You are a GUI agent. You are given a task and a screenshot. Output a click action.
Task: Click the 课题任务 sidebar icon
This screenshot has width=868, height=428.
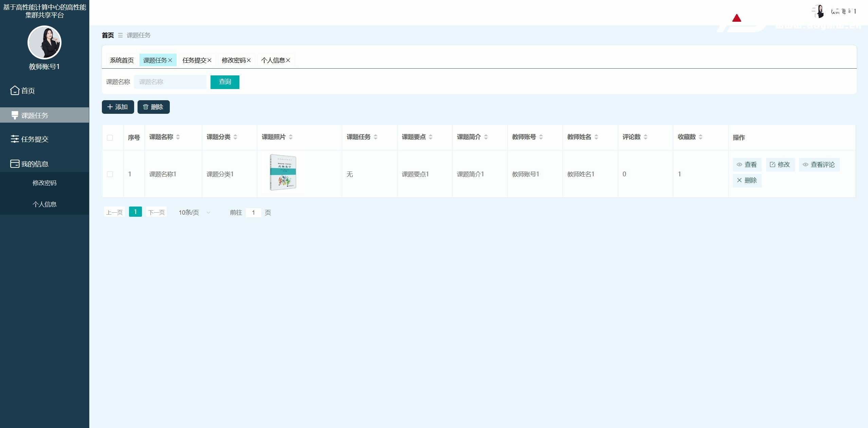(15, 115)
